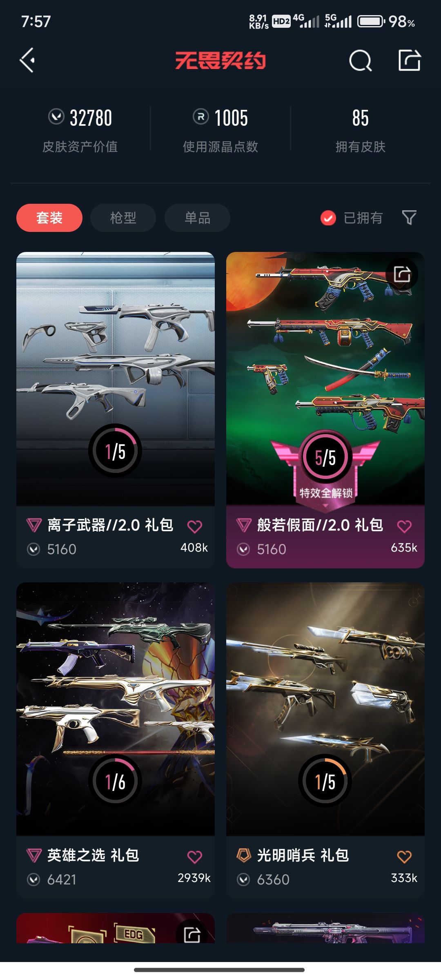Open search with the magnifier icon
Screen dimensions: 441x980
click(361, 61)
